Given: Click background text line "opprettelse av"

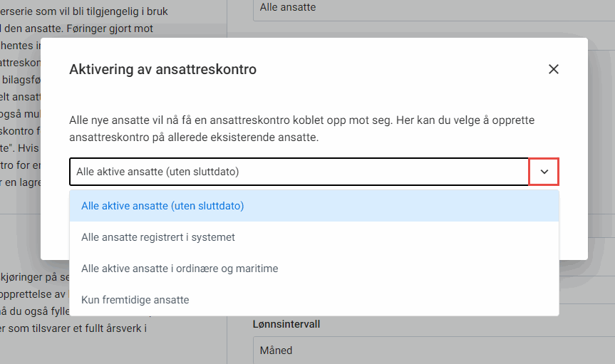Looking at the screenshot, I should (33, 294).
